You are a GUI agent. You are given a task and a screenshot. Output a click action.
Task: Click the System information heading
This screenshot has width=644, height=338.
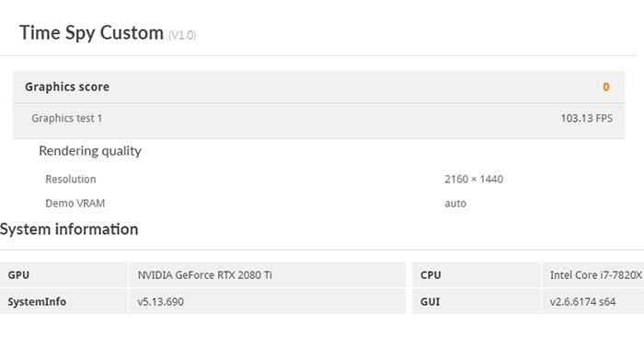pyautogui.click(x=69, y=229)
